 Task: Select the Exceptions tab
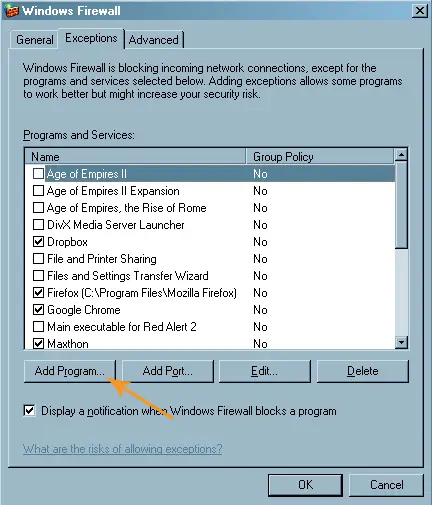[91, 38]
